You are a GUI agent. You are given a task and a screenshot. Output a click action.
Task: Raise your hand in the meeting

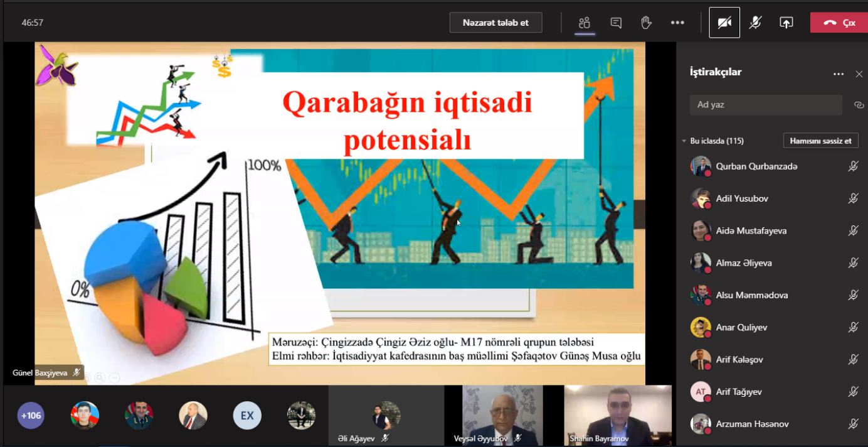(x=646, y=23)
